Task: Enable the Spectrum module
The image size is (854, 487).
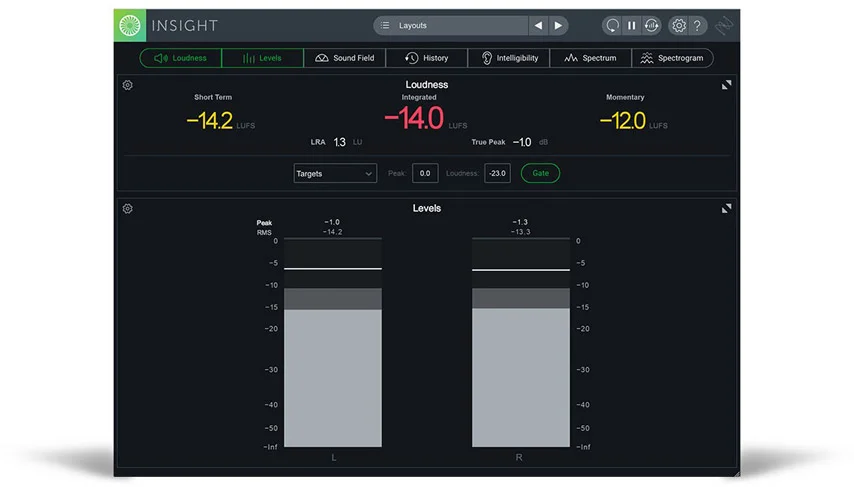Action: (590, 58)
